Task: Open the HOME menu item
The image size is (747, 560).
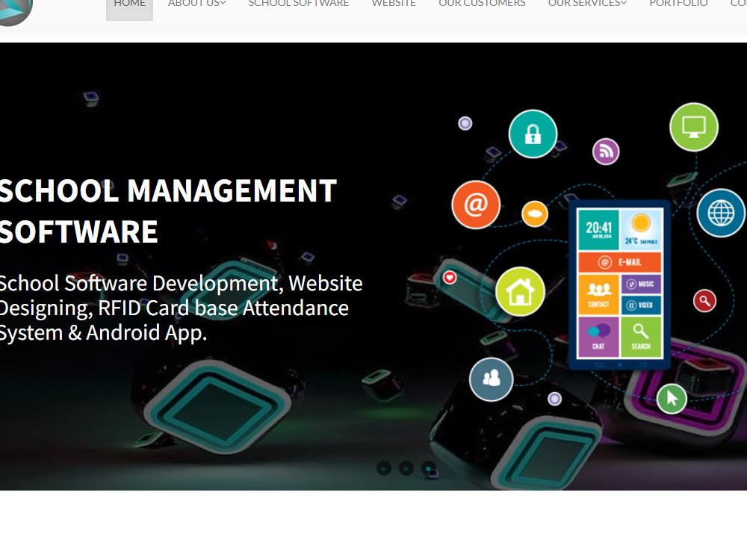Action: 129,4
